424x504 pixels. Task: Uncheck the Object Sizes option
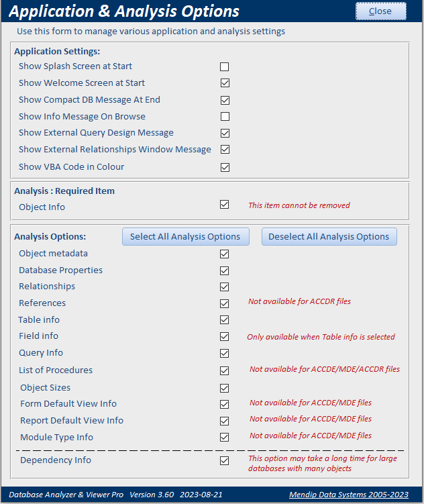(x=224, y=388)
